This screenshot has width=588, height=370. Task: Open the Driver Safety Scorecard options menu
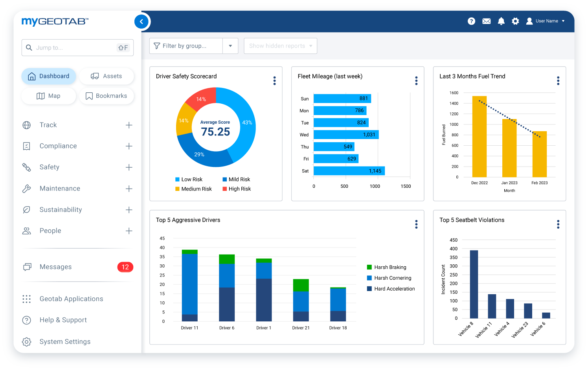[x=274, y=81]
